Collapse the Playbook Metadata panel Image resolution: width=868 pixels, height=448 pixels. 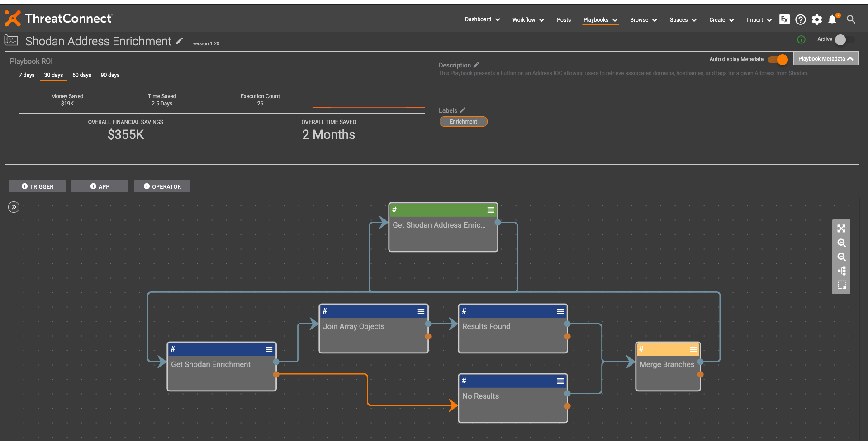[x=825, y=59]
